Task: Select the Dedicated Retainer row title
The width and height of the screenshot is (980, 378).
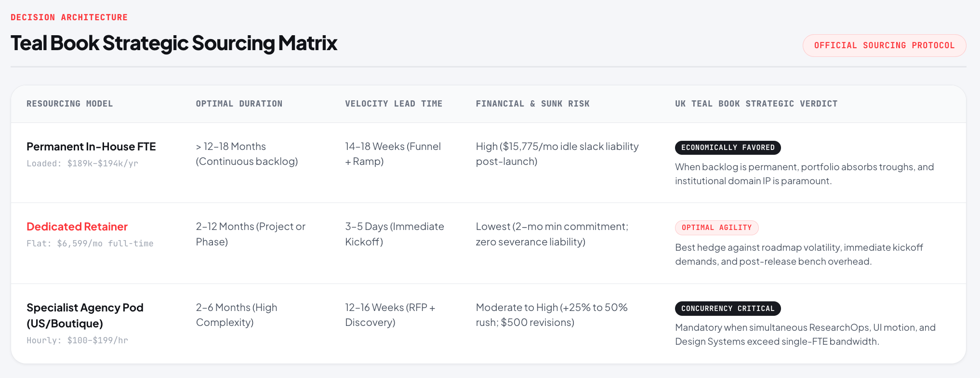Action: (x=77, y=227)
